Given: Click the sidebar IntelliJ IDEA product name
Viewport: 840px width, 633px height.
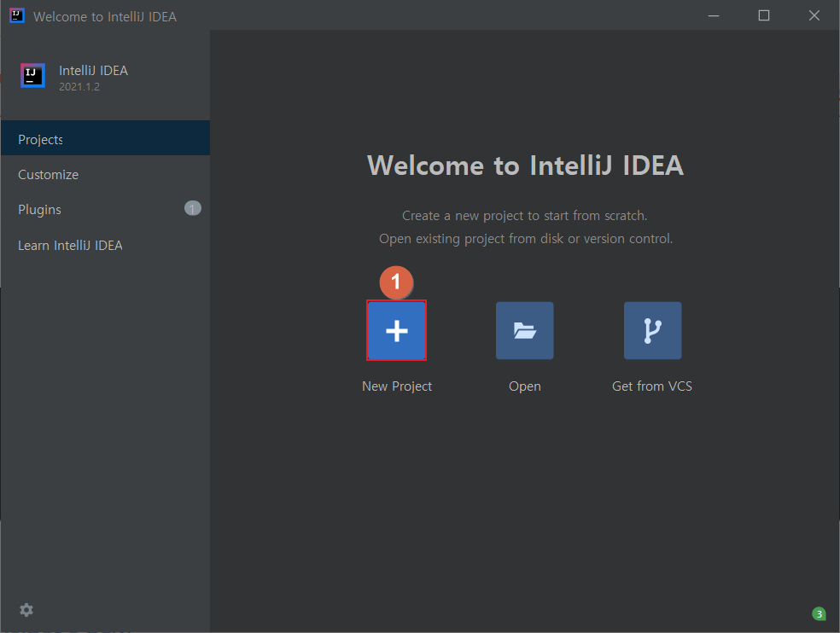Looking at the screenshot, I should coord(93,71).
